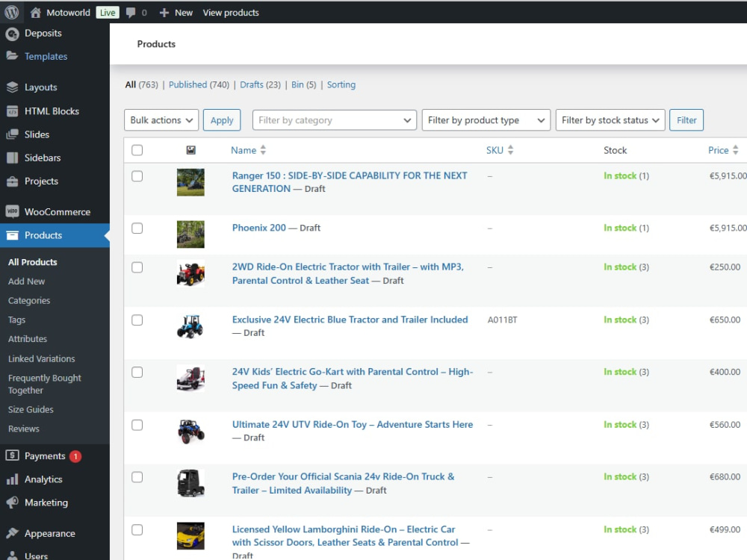
Task: Click the Live status badge
Action: [x=107, y=13]
